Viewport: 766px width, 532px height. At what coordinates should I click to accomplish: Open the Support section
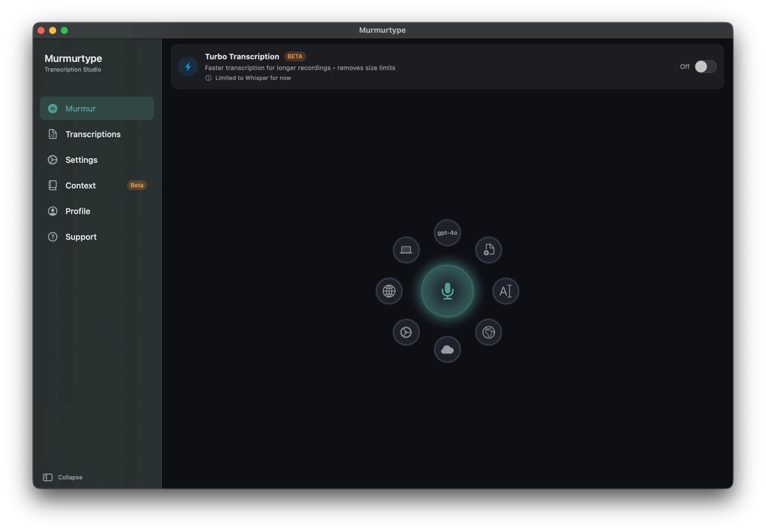pyautogui.click(x=97, y=237)
